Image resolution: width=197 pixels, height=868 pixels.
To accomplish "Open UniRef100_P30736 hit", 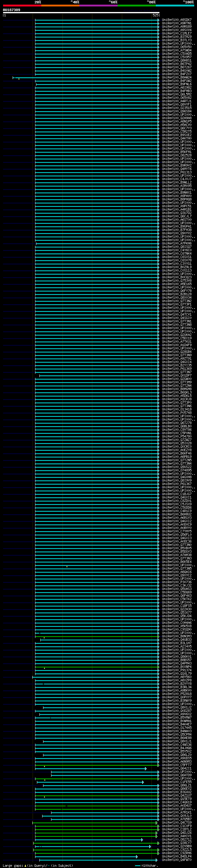I will coord(176,582).
